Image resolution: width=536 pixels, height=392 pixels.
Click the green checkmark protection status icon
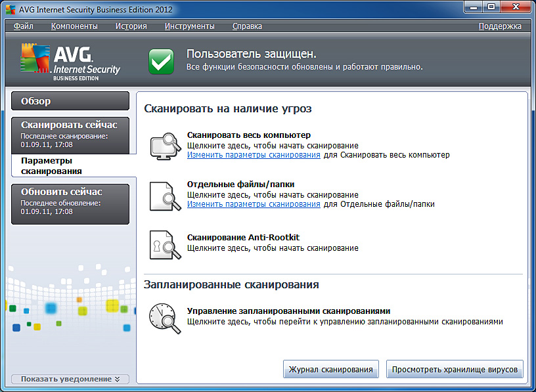click(x=162, y=62)
